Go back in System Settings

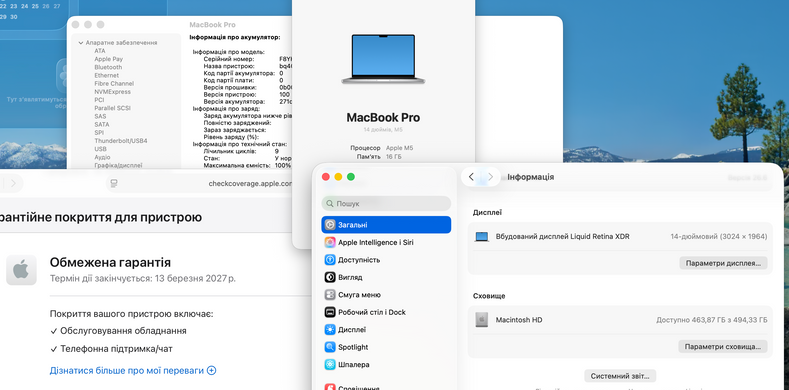coord(471,177)
